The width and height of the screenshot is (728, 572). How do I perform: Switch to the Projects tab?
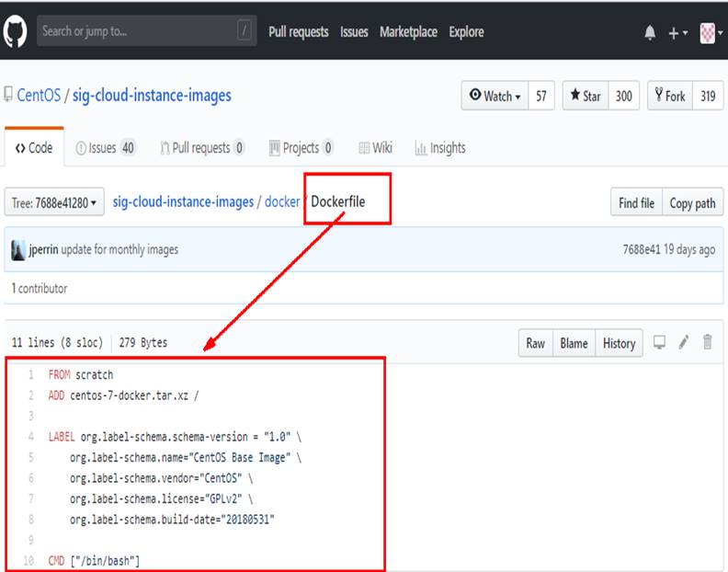pyautogui.click(x=301, y=148)
